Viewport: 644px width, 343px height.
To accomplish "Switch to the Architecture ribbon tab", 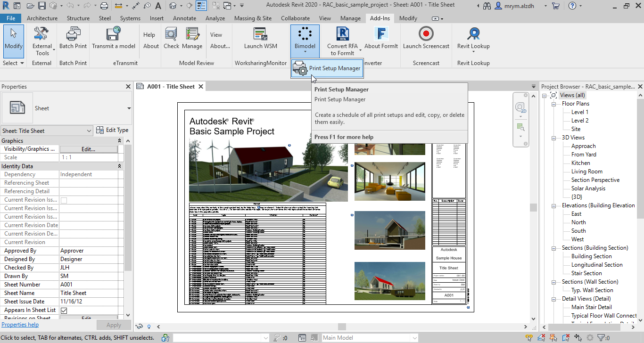I will (42, 18).
